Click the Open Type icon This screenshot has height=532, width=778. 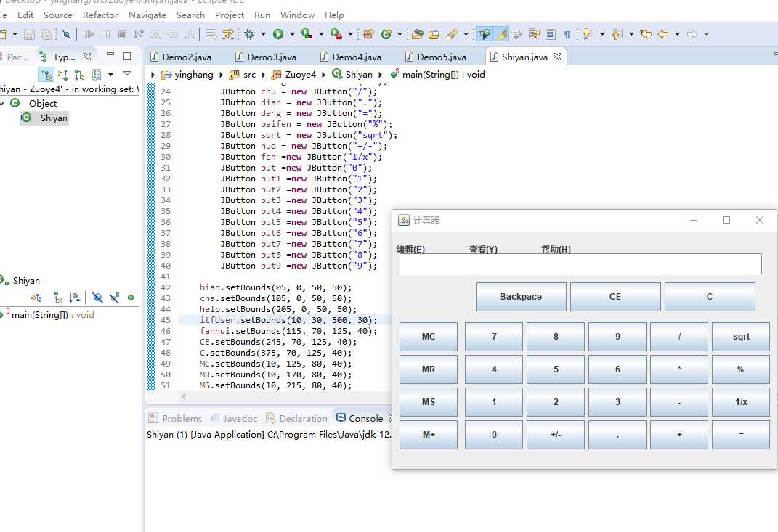[x=418, y=34]
